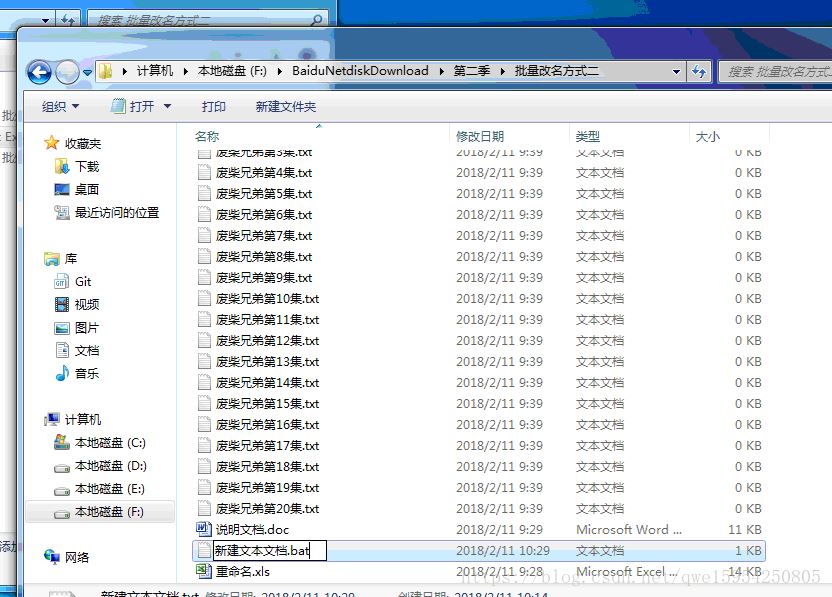Open the Git library
832x597 pixels.
(83, 282)
